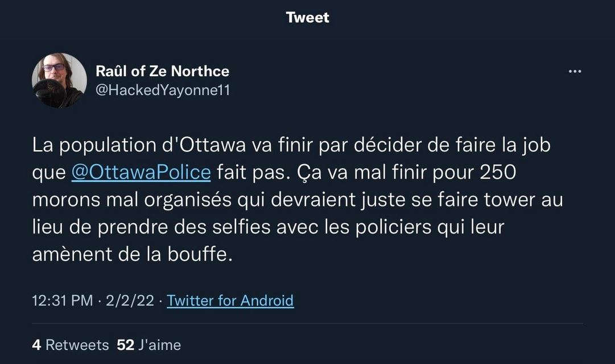Open the @OttawaPolice mention link
This screenshot has height=364, width=615.
pos(141,172)
